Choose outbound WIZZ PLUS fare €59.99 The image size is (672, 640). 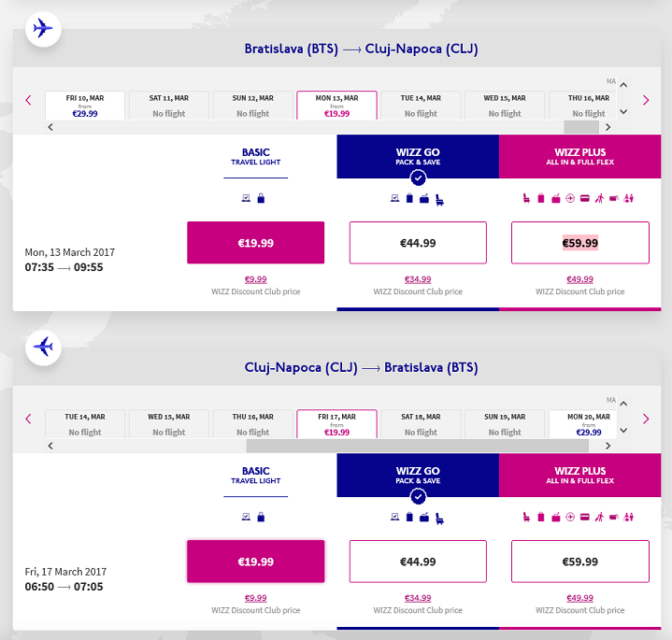[x=580, y=243]
